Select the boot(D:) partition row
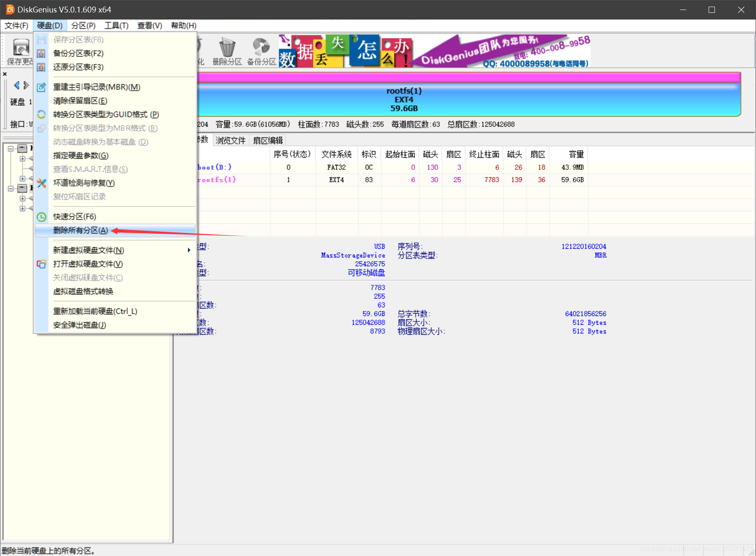The height and width of the screenshot is (556, 756). [x=393, y=167]
